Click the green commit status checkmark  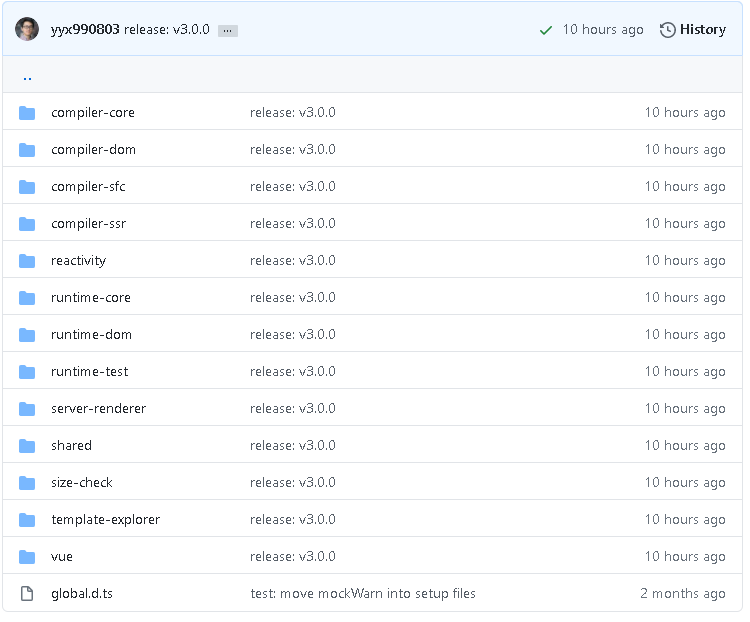[546, 30]
